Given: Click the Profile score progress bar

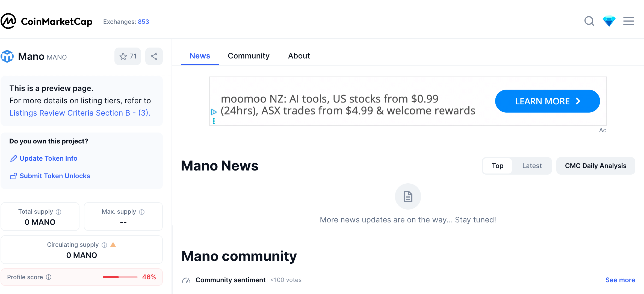Looking at the screenshot, I should coord(120,277).
